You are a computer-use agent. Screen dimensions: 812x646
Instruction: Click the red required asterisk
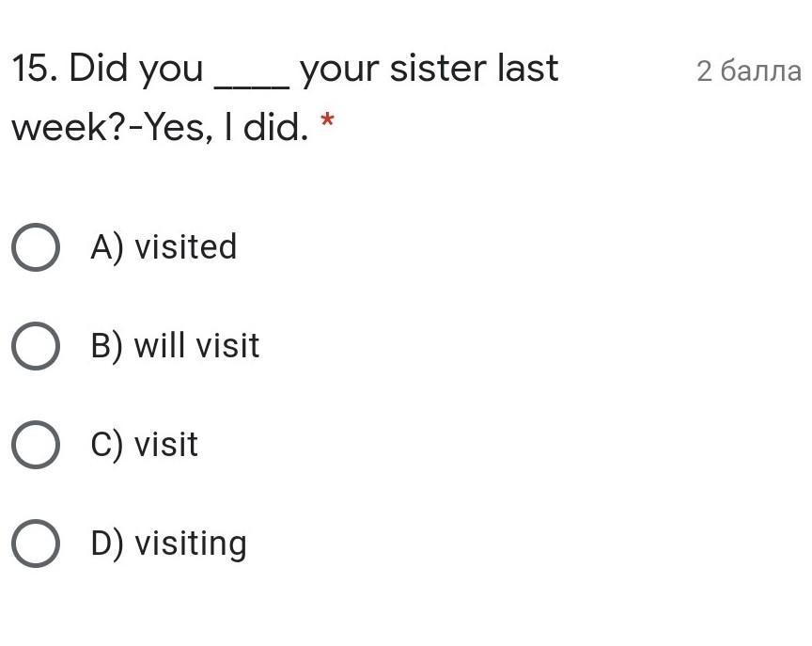(x=328, y=121)
